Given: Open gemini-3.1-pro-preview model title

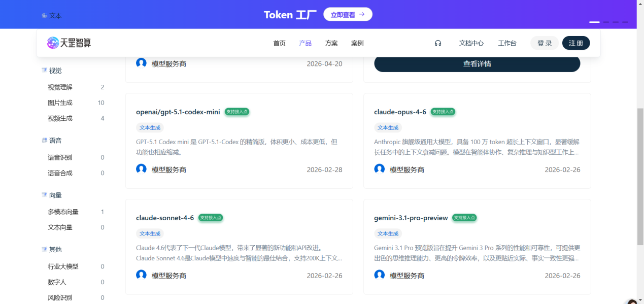Looking at the screenshot, I should [x=411, y=218].
